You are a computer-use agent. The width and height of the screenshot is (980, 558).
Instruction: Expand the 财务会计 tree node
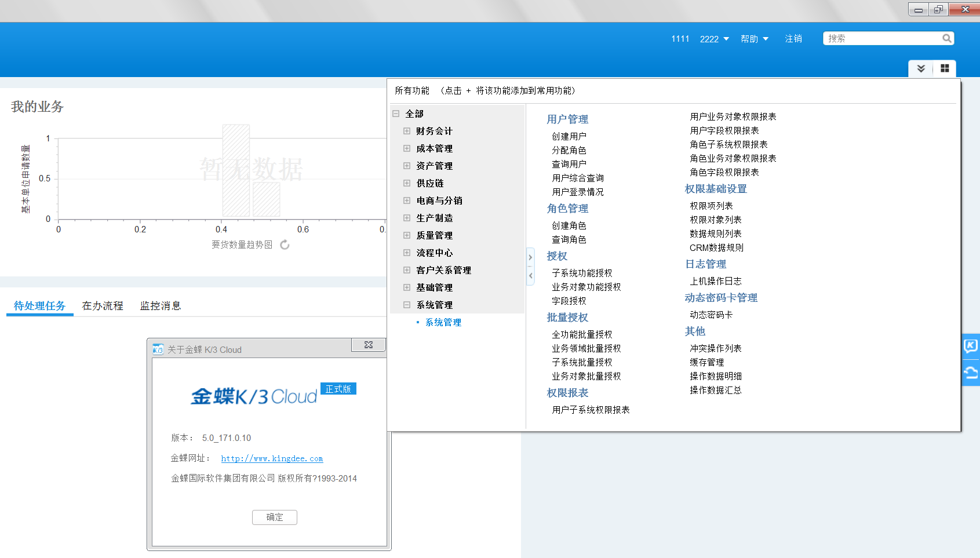coord(407,131)
